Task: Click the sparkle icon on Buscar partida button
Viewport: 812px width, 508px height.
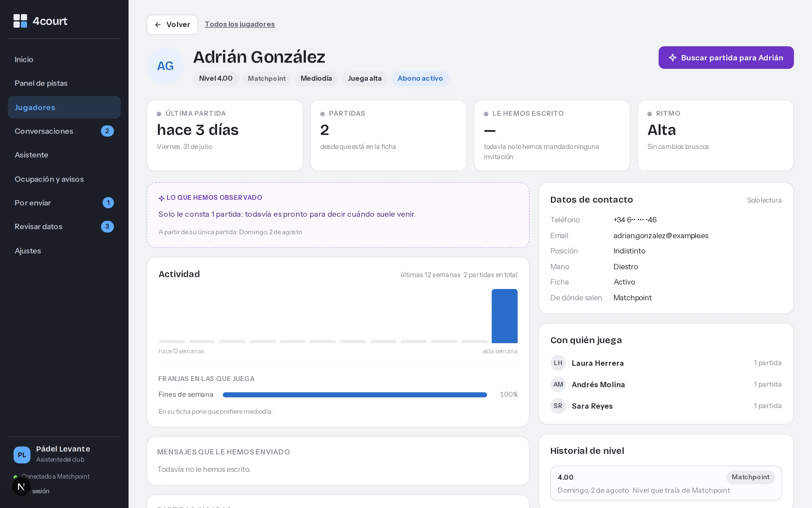Action: tap(672, 58)
